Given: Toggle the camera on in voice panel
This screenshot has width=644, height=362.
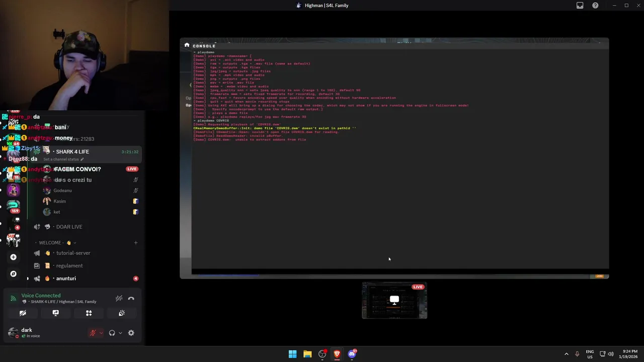Looking at the screenshot, I should click(x=23, y=313).
